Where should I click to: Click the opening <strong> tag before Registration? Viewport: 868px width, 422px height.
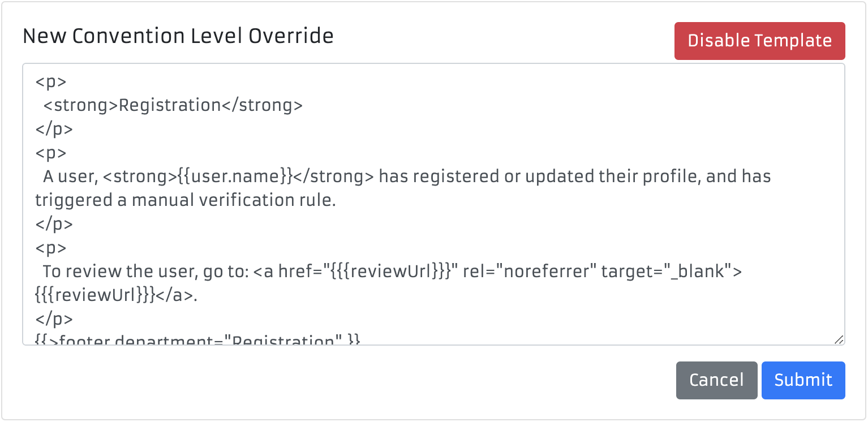pyautogui.click(x=81, y=105)
